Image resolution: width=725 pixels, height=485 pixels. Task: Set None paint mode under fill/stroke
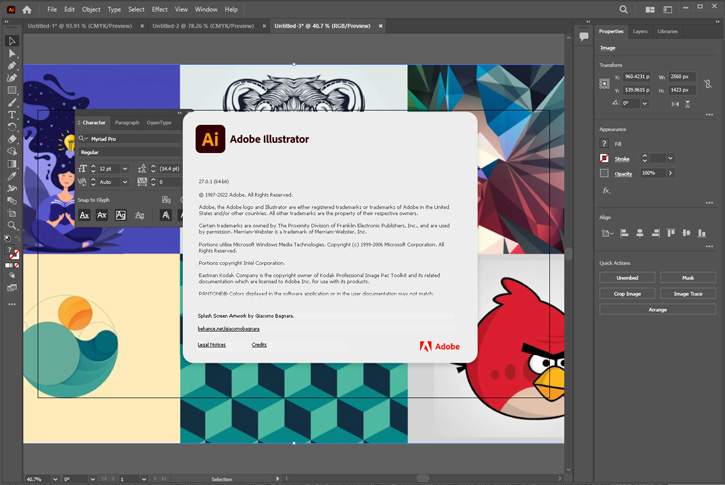tap(17, 265)
